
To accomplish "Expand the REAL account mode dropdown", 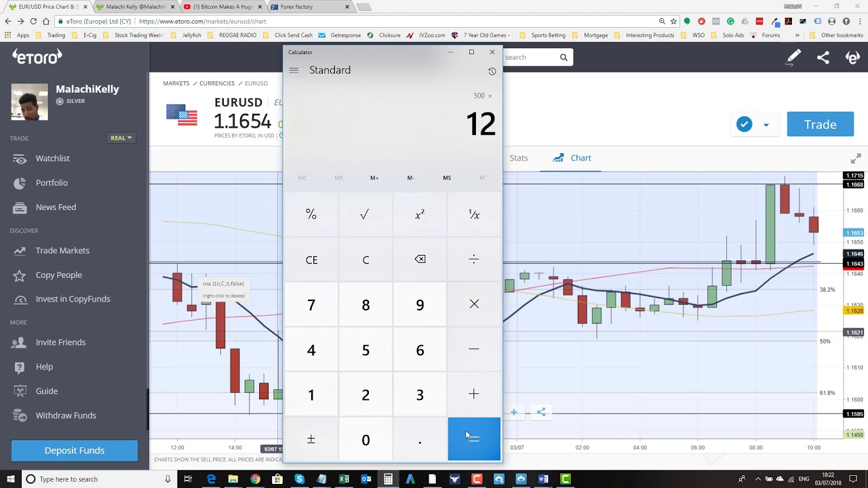I will coord(121,138).
